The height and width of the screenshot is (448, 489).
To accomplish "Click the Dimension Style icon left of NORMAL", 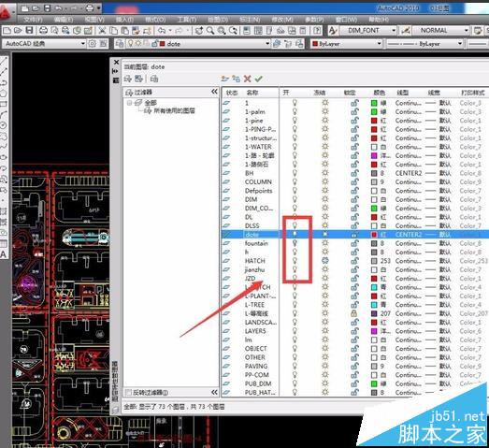I will coord(406,30).
